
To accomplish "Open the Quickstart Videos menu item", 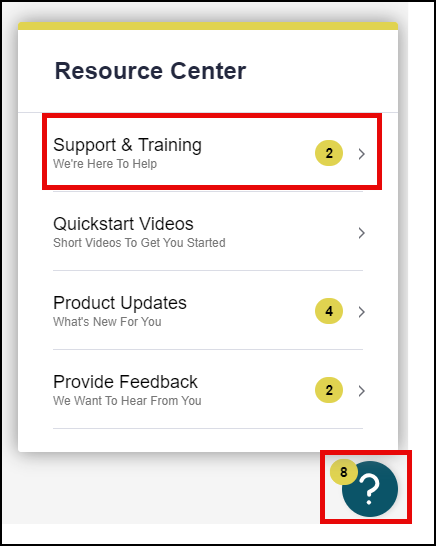I will coord(208,231).
